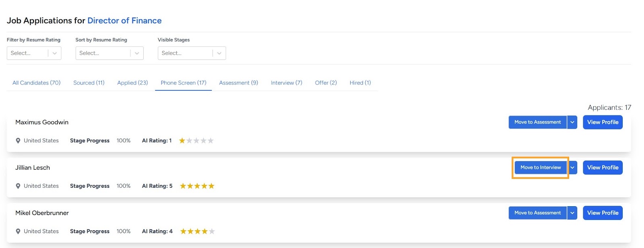The height and width of the screenshot is (248, 644).
Task: Click Mikel Oberbrunner's four-star rating
Action: point(197,231)
